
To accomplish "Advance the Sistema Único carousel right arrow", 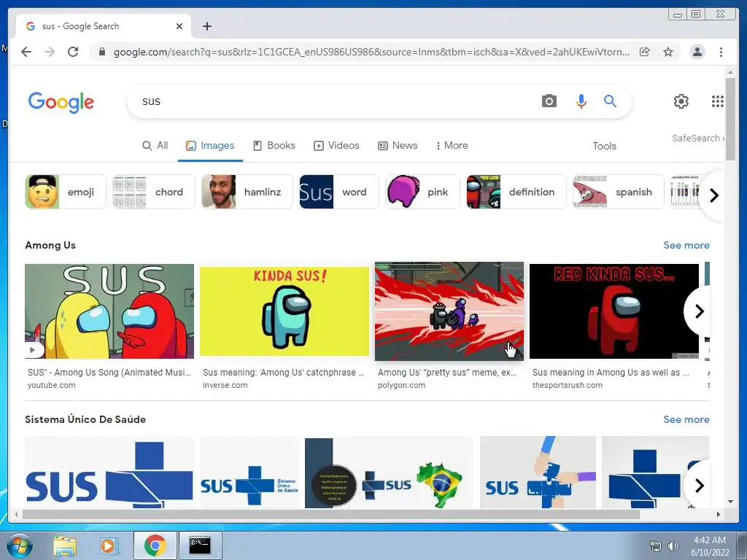I will tap(699, 486).
